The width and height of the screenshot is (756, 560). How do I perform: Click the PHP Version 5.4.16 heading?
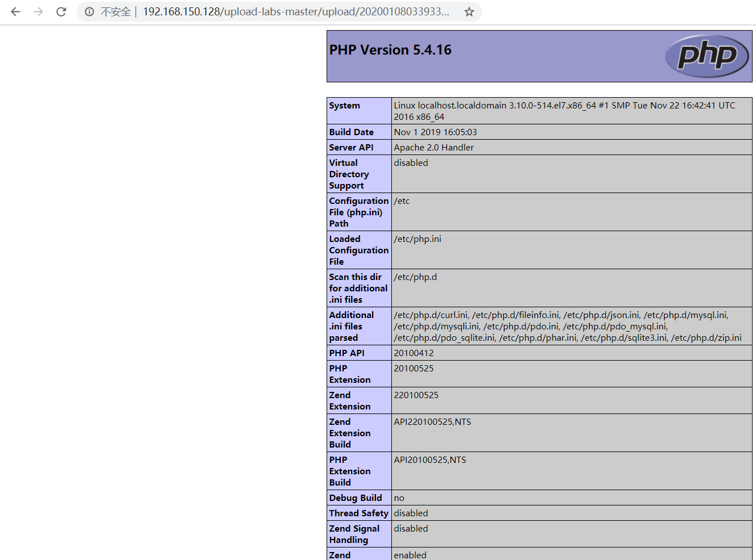tap(390, 50)
